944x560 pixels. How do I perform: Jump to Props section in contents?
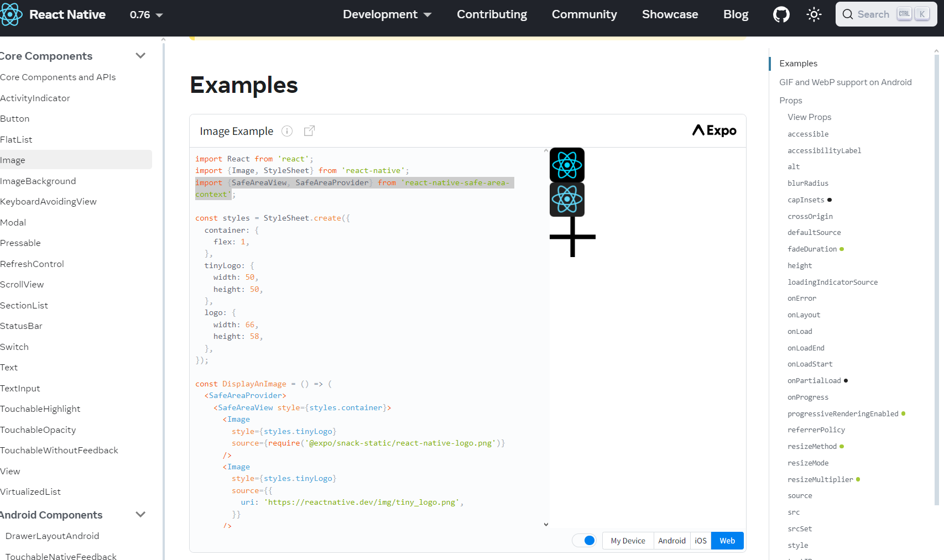click(x=790, y=101)
